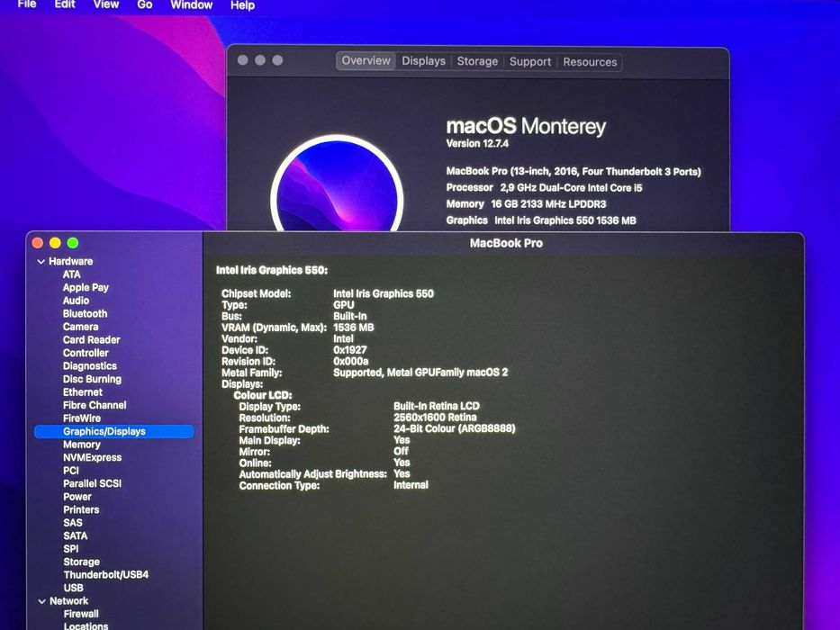Viewport: 840px width, 630px height.
Task: Select Diagnostics in the sidebar
Action: tap(89, 366)
